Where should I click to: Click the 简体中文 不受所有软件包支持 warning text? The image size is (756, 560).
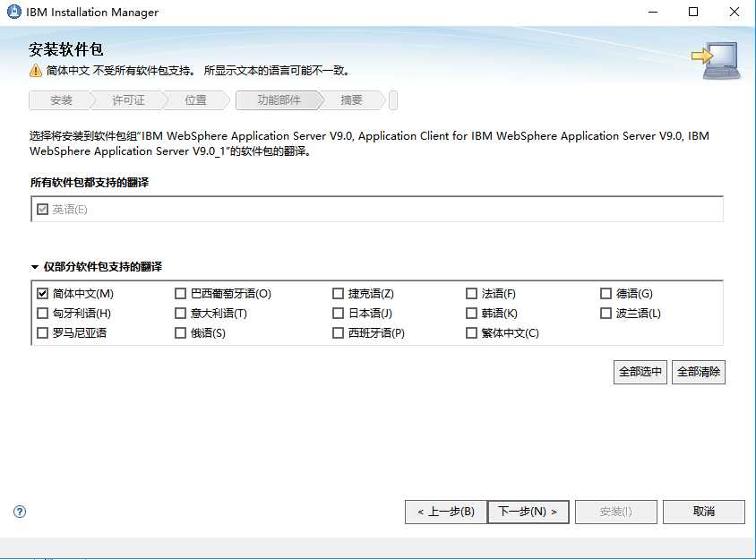[x=197, y=71]
